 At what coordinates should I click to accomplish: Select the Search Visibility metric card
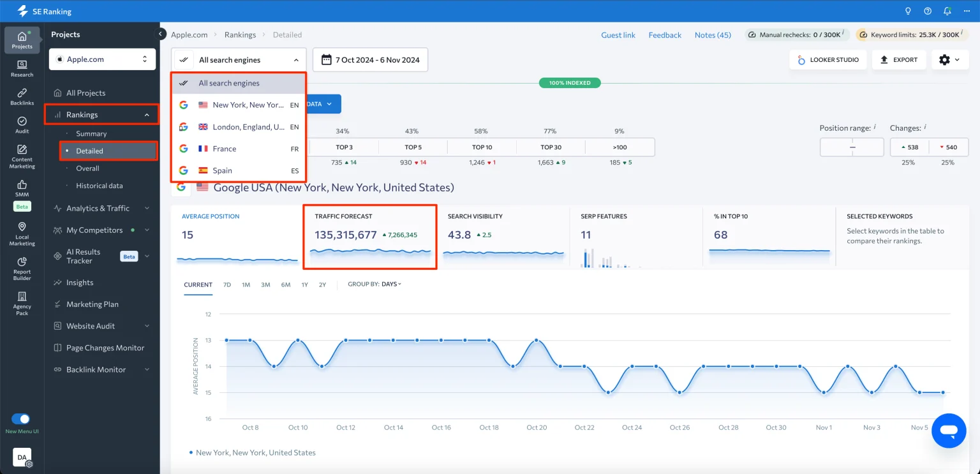pyautogui.click(x=503, y=236)
